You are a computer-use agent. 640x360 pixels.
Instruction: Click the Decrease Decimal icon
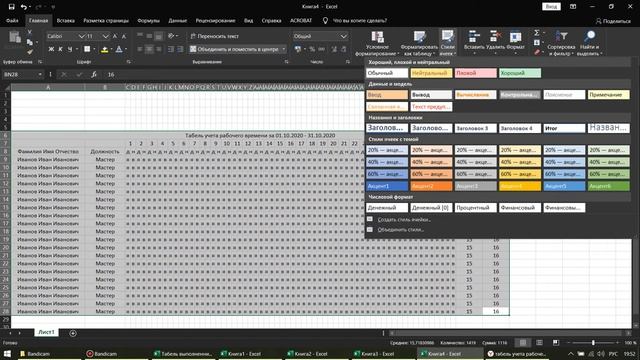pyautogui.click(x=344, y=49)
